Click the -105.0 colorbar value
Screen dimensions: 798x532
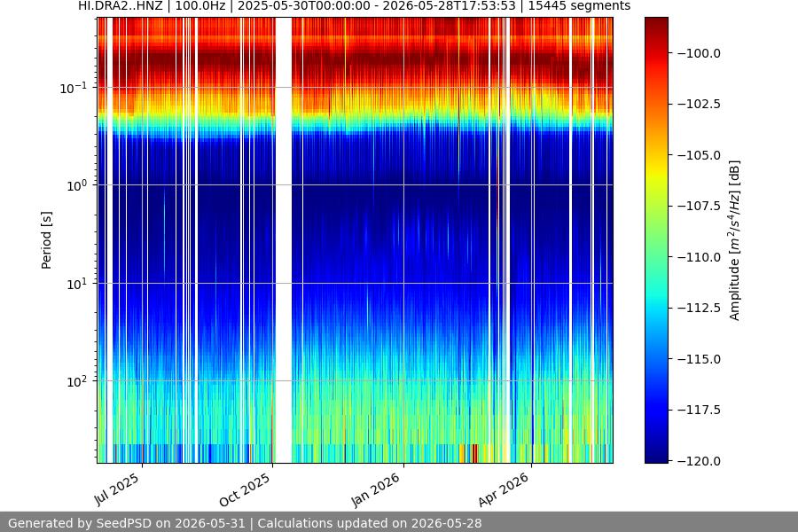pos(700,155)
